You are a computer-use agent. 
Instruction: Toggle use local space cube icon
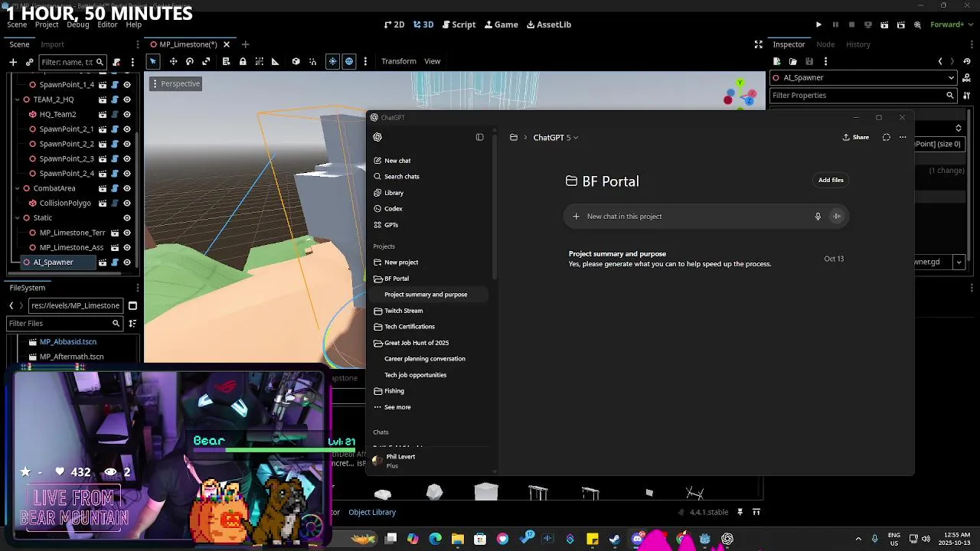click(296, 61)
